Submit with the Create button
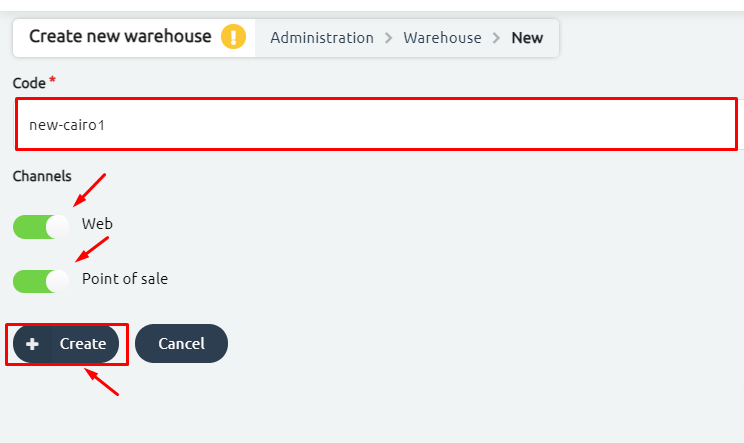The width and height of the screenshot is (744, 443). tap(66, 344)
